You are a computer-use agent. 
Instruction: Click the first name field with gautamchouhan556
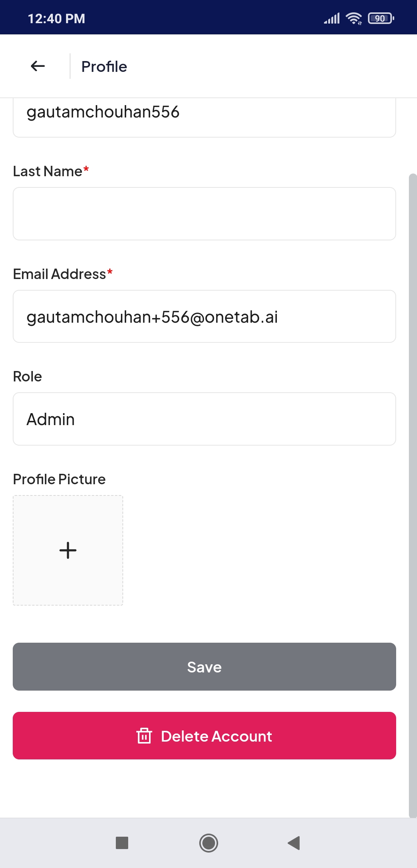[x=204, y=117]
